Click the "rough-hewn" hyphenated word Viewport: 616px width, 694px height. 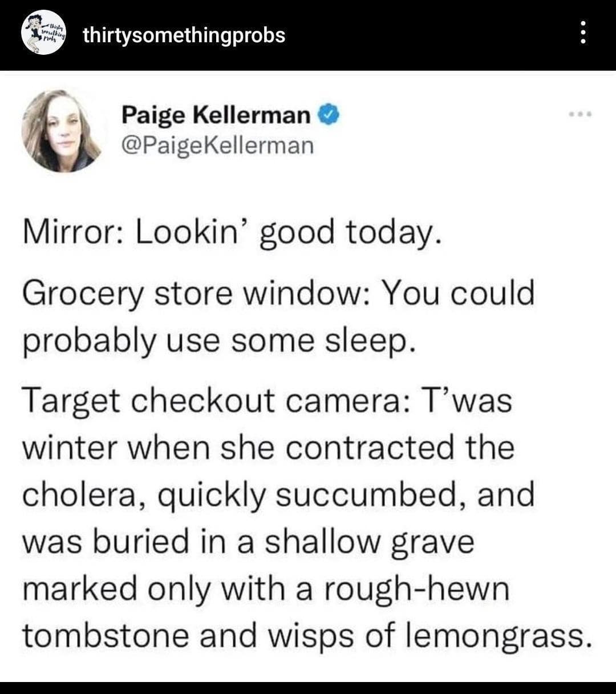[x=416, y=588]
